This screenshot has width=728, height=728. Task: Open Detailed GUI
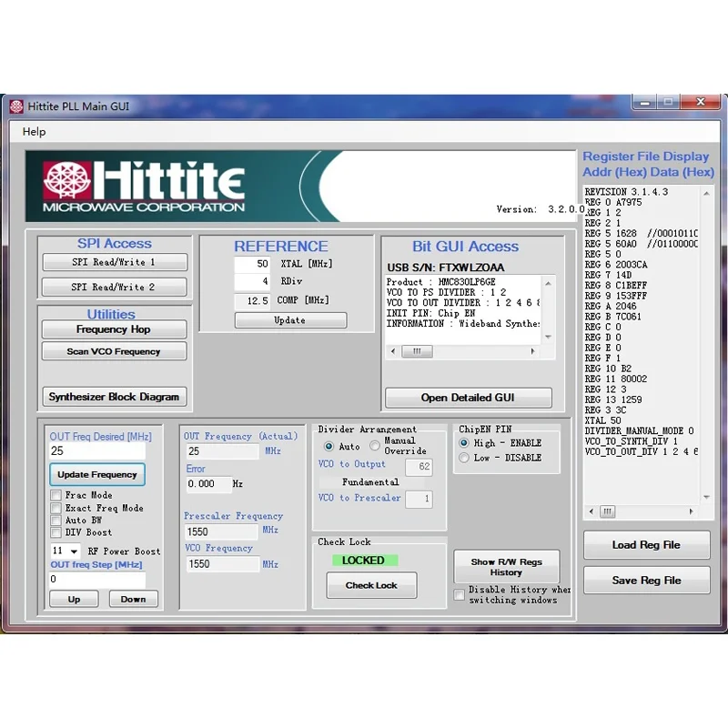(468, 398)
